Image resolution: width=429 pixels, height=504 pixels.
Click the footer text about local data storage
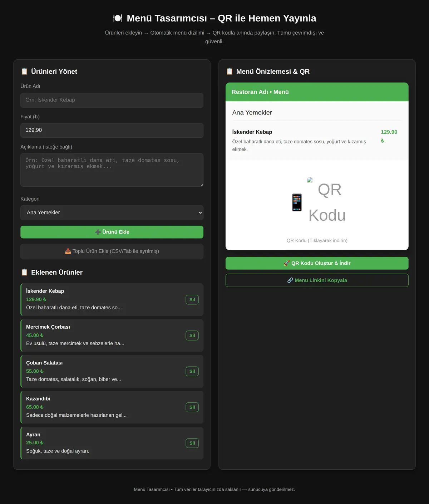214,489
